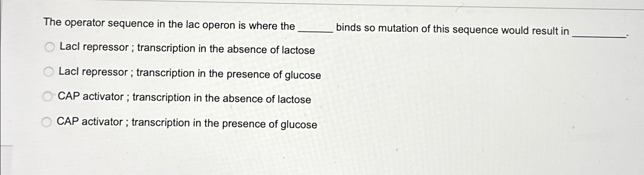Click 'transcription in the absence of lactose' in first option
The height and width of the screenshot is (175, 644).
(226, 49)
